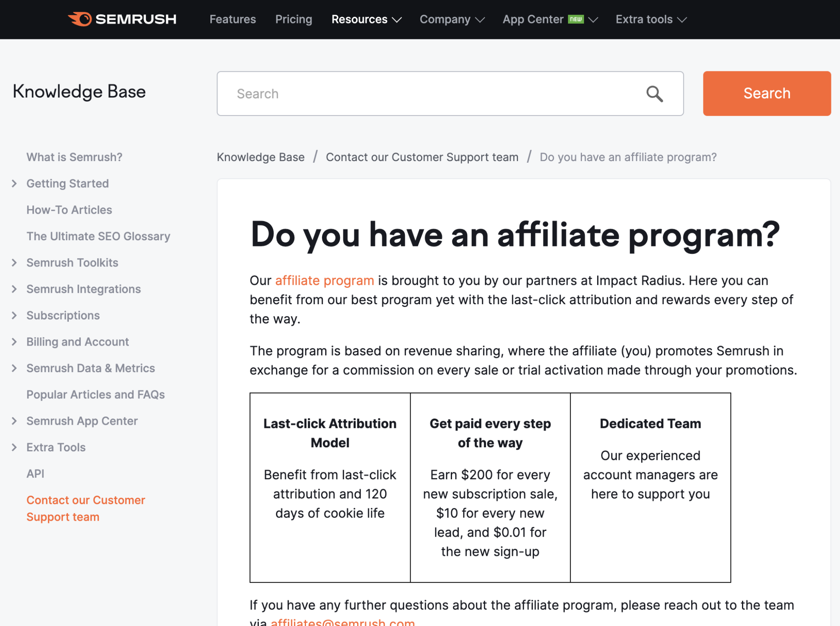Image resolution: width=840 pixels, height=626 pixels.
Task: Go to the Pricing page
Action: 294,19
